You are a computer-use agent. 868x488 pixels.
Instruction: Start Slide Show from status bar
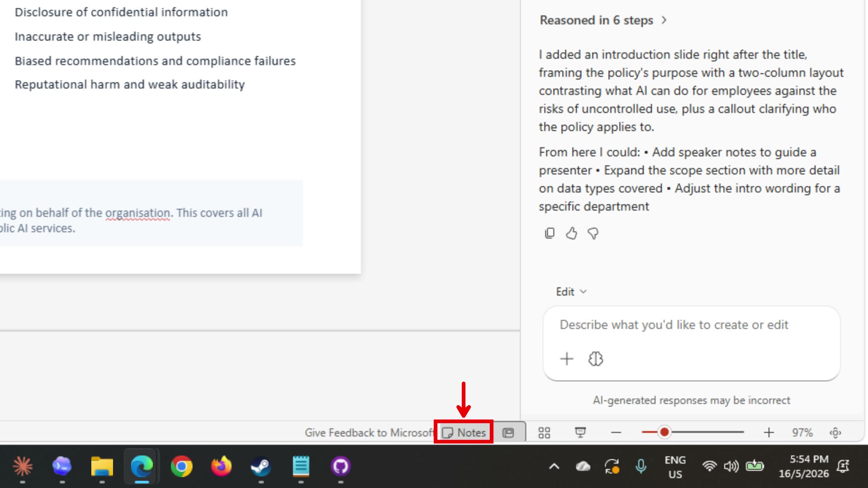[580, 432]
